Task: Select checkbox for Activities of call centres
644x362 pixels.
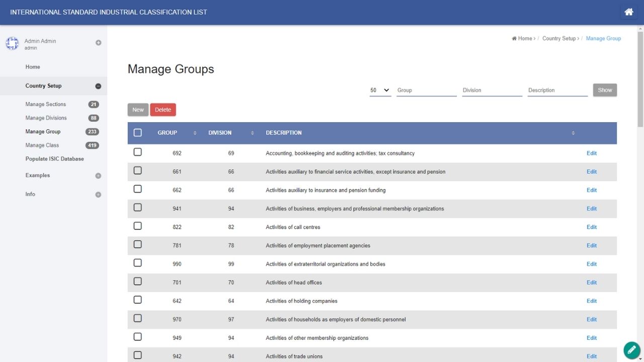Action: [x=138, y=226]
